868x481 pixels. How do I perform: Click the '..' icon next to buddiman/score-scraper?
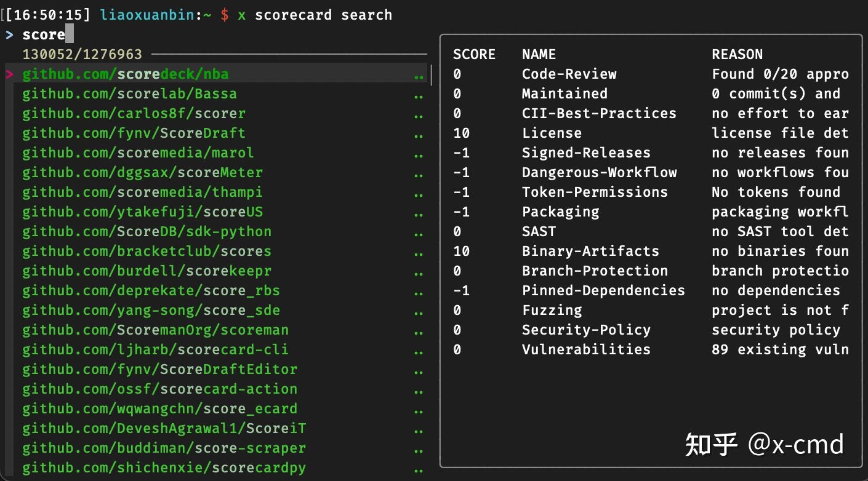pos(419,449)
